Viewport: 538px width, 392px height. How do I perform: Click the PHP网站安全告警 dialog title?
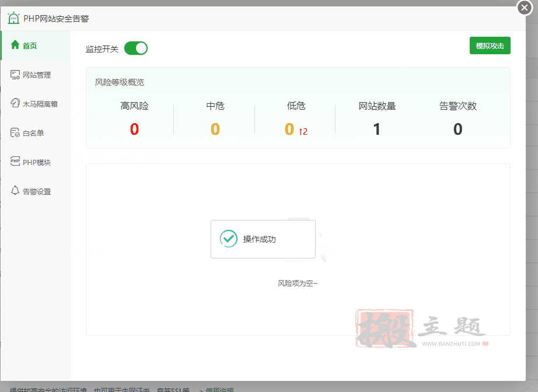click(x=56, y=19)
